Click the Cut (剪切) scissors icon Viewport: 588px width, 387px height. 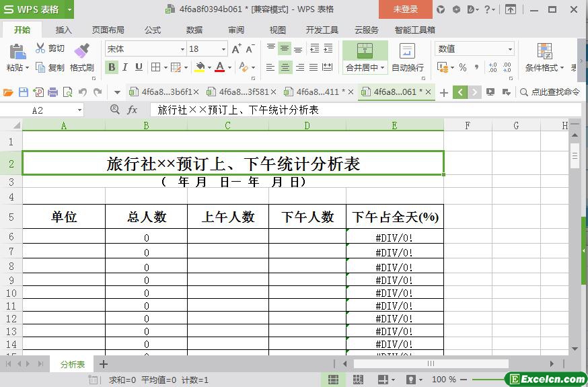coord(41,48)
